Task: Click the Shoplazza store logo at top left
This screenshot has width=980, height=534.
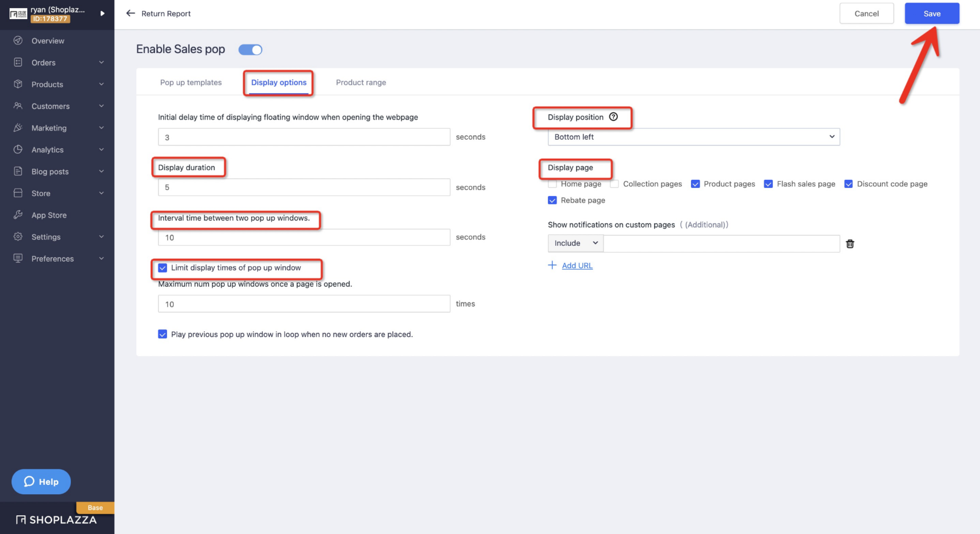Action: pyautogui.click(x=18, y=14)
